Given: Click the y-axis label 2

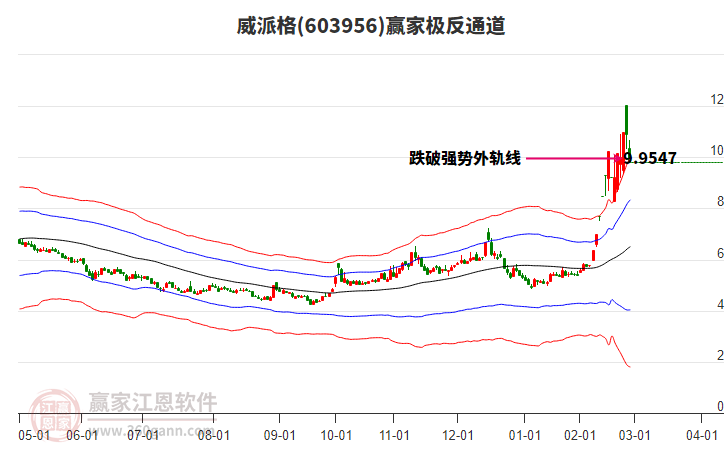Looking at the screenshot, I should click(720, 355).
